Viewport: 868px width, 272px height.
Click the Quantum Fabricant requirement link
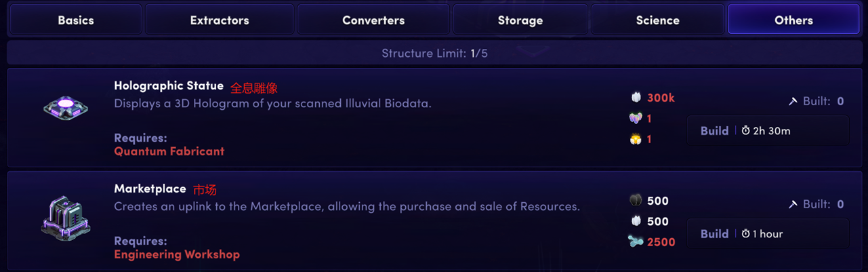click(x=169, y=151)
